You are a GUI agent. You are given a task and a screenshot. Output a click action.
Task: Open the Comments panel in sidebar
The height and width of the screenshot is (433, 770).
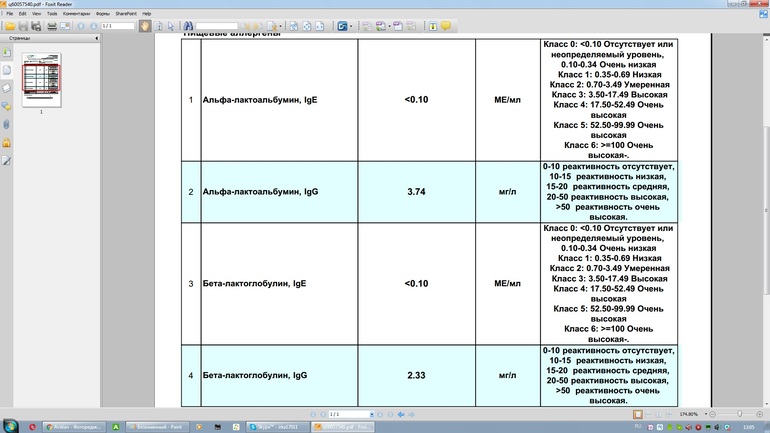pyautogui.click(x=6, y=106)
